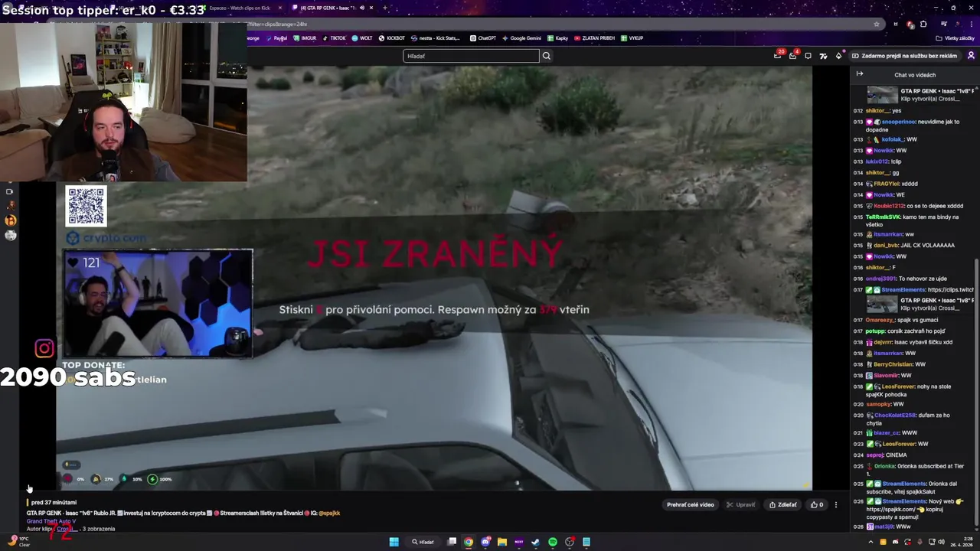980x551 pixels.
Task: Click the Instagram icon on the stream overlay
Action: pos(44,349)
